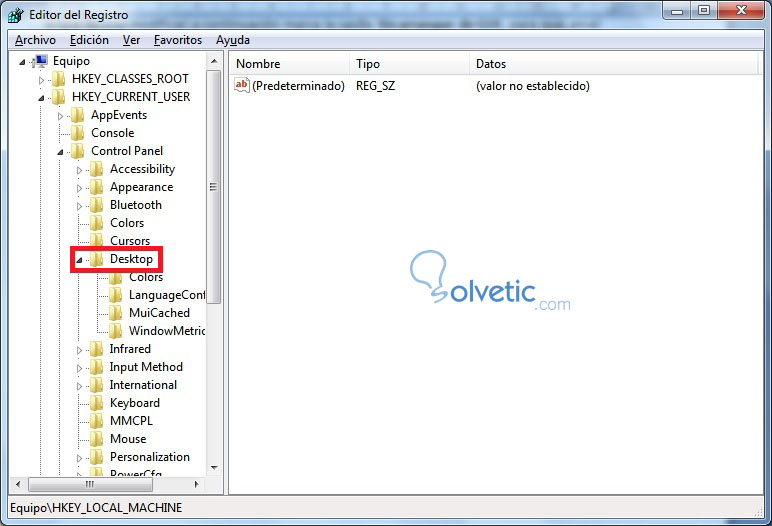The image size is (772, 526).
Task: Select the Colors key under Control Panel
Action: (127, 223)
